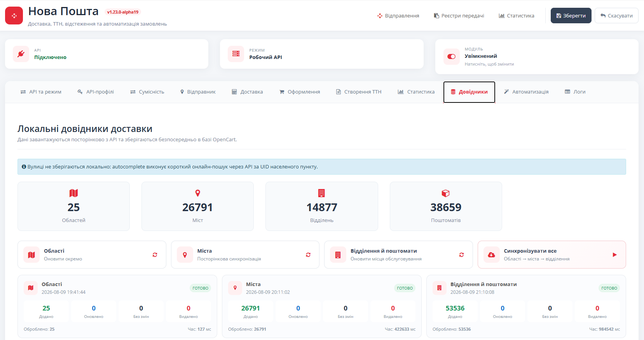Click the Локальні довідники доставки heading
This screenshot has width=644, height=340.
[85, 129]
